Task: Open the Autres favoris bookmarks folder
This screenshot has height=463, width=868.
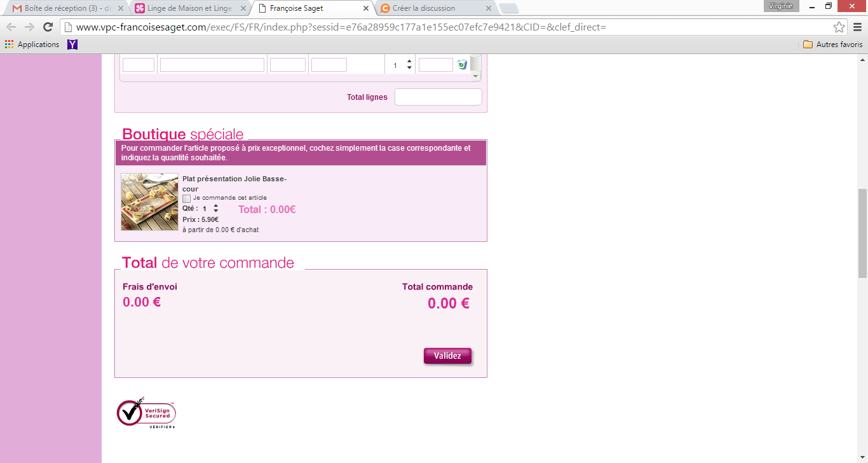Action: point(832,45)
